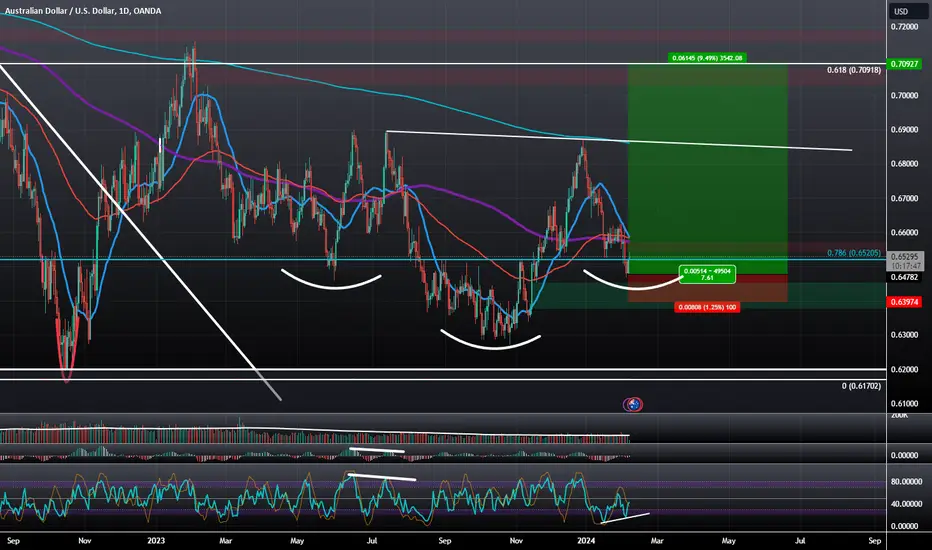
Task: Click the 0.618 (0.70918) Fibonacci level label
Action: pyautogui.click(x=854, y=70)
